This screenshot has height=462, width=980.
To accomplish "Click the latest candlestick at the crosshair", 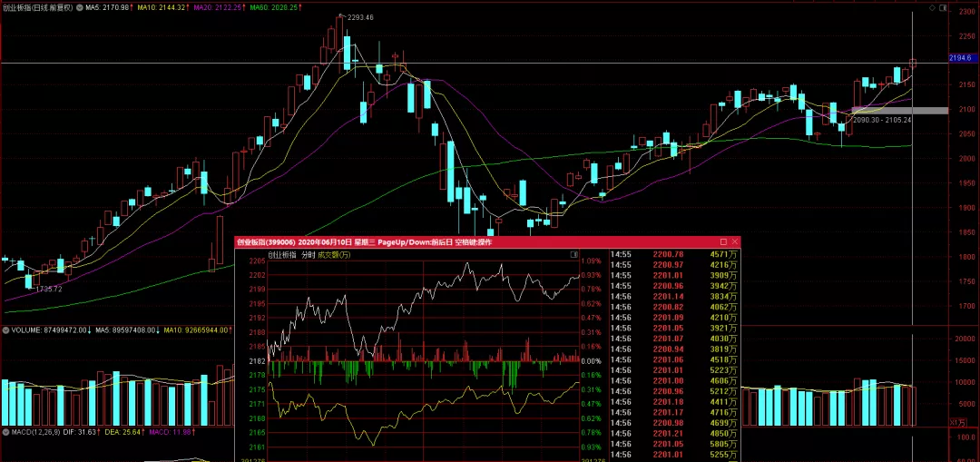I will coord(913,64).
